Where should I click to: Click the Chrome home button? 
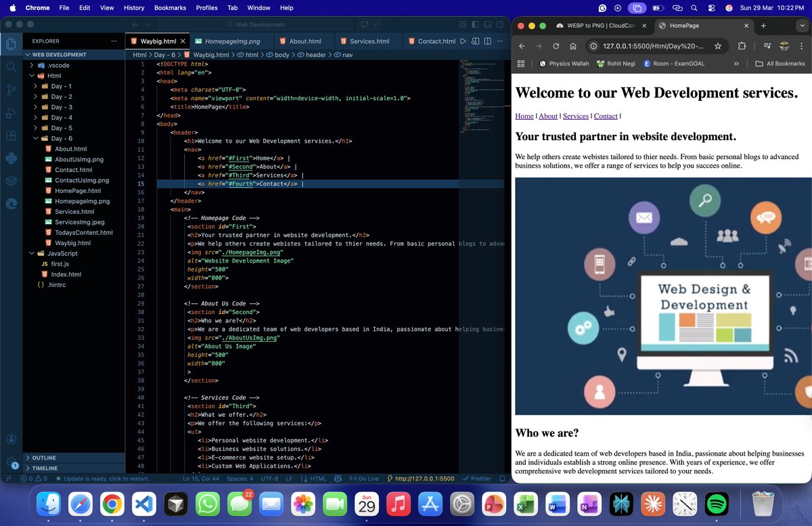[573, 46]
